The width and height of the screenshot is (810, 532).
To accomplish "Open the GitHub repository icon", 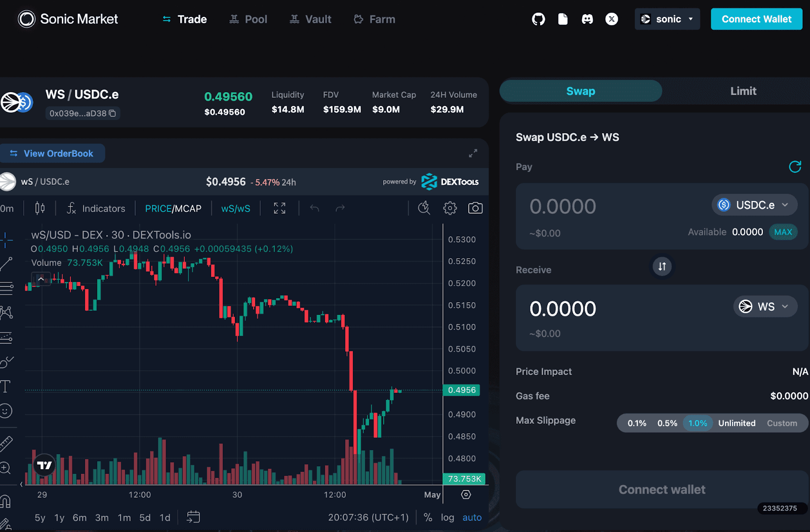I will point(539,19).
